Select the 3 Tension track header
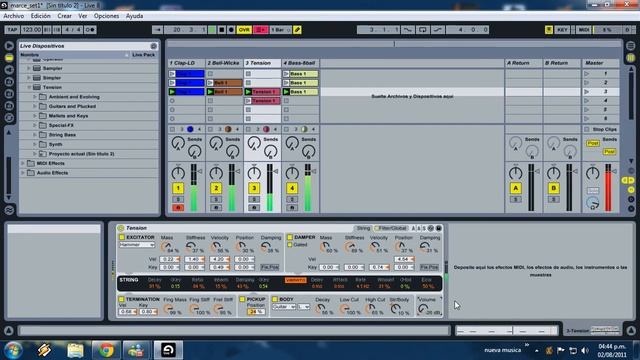640x360 pixels. (x=262, y=63)
